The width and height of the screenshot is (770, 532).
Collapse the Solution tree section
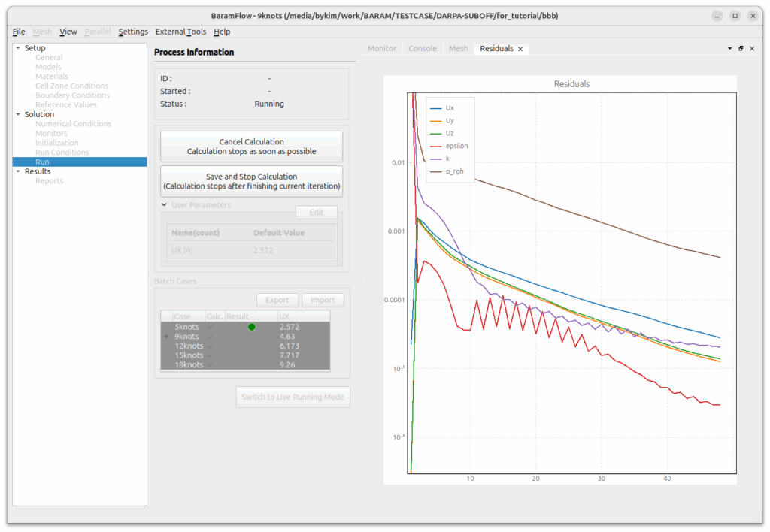(x=18, y=114)
